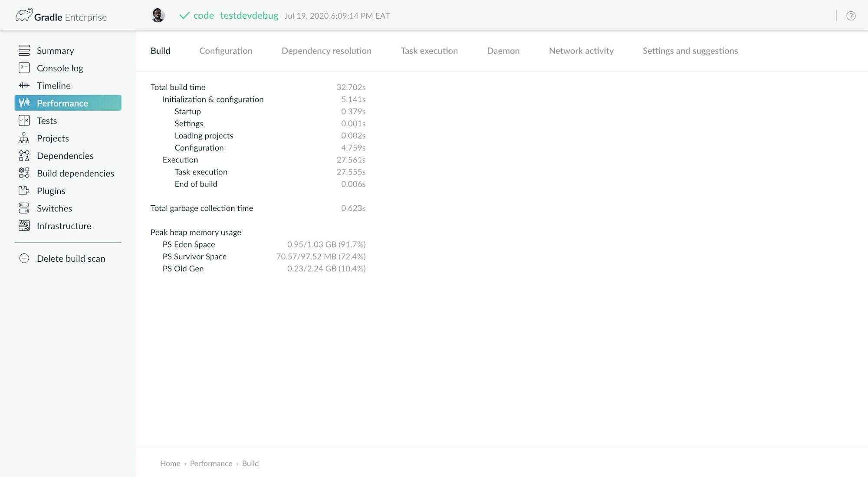The image size is (868, 477).
Task: Click the Timeline waveform icon
Action: tap(24, 86)
